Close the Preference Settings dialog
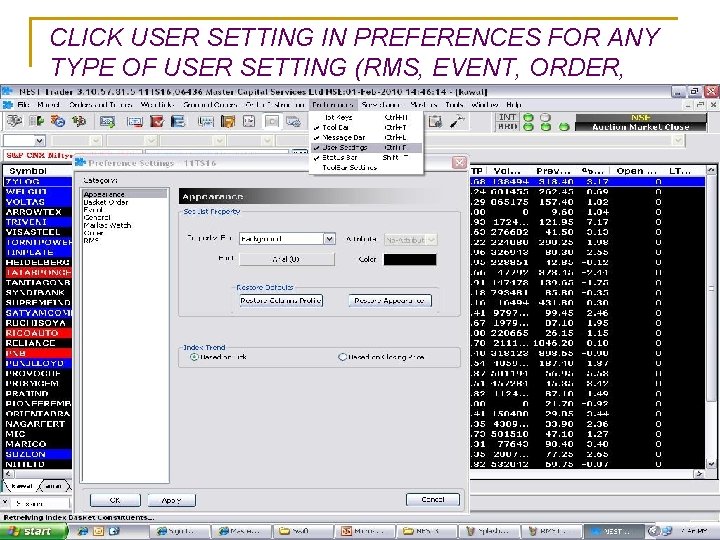Image resolution: width=720 pixels, height=540 pixels. click(x=459, y=163)
